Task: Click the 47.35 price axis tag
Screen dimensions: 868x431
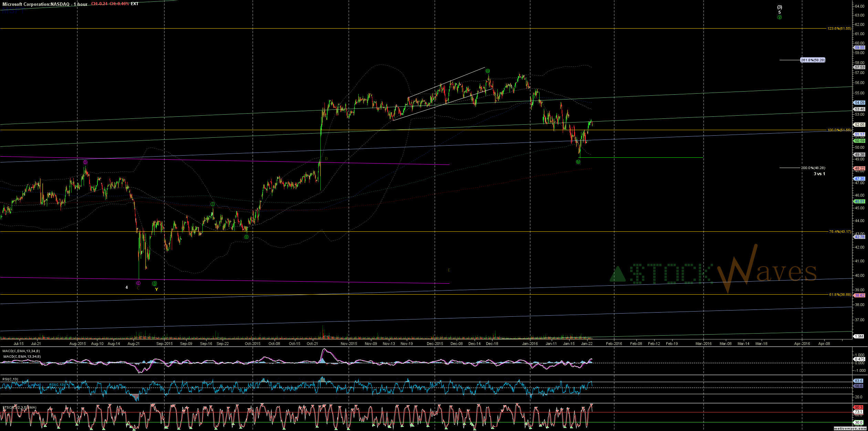Action: [859, 179]
